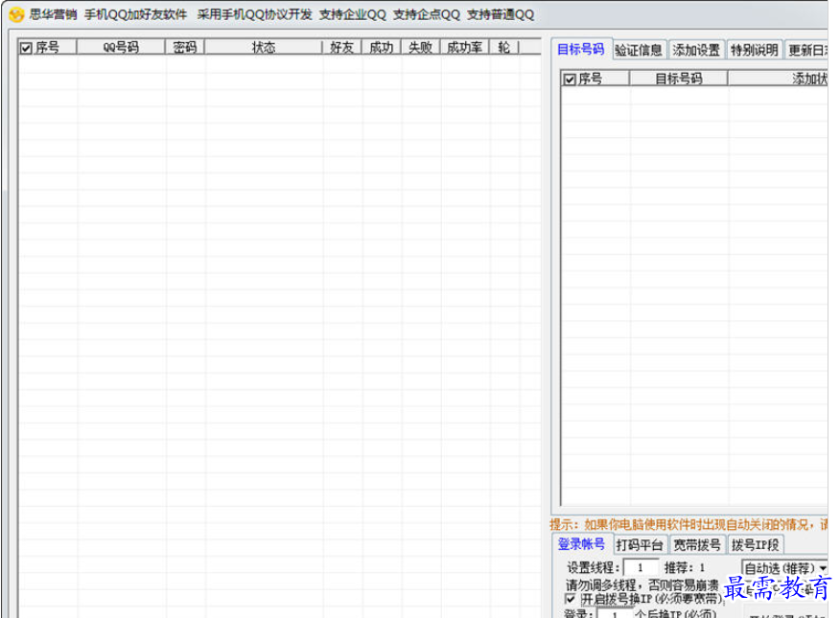Sort by the 失败 column header

421,47
